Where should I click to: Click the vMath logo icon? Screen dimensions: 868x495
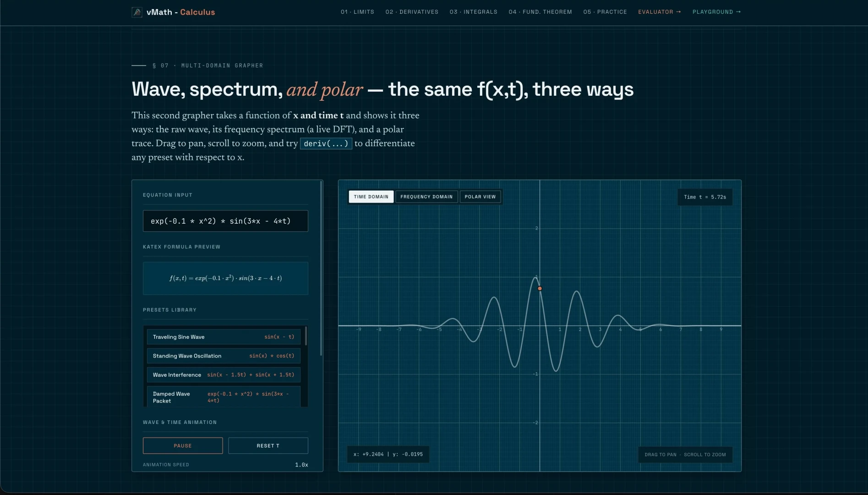tap(136, 12)
